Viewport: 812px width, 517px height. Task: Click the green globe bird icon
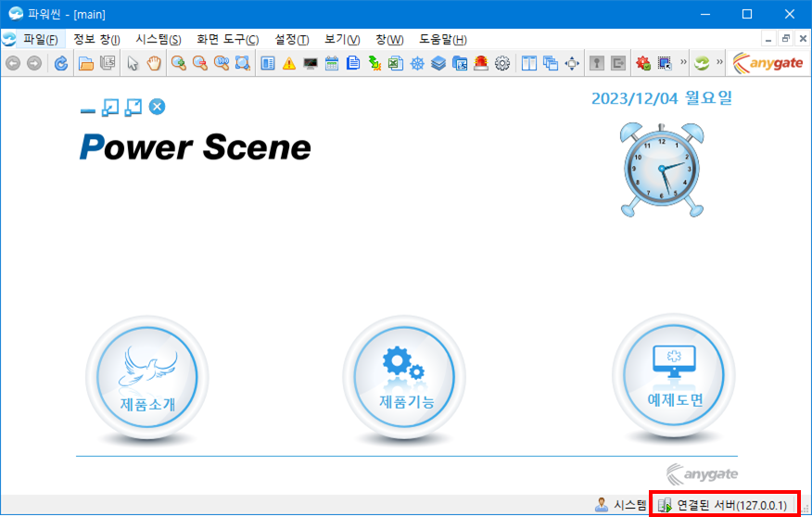[703, 63]
